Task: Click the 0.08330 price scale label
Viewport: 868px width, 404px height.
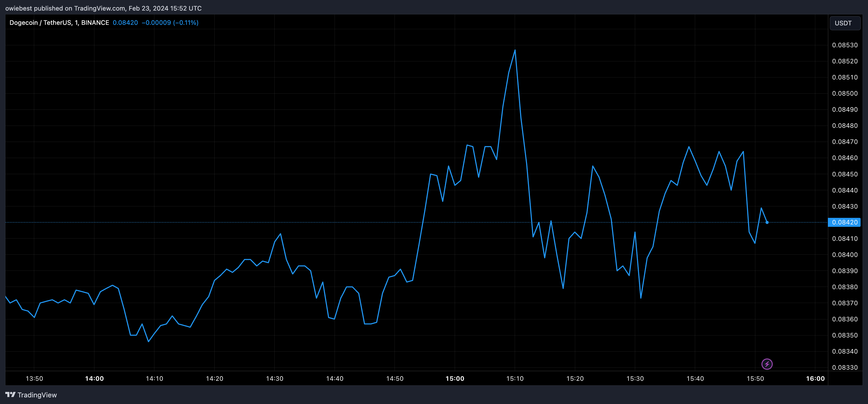Action: [845, 367]
